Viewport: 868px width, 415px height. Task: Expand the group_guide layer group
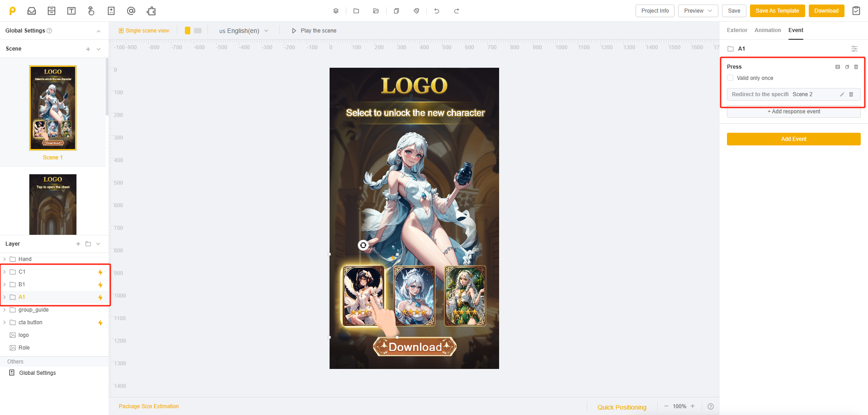coord(5,310)
